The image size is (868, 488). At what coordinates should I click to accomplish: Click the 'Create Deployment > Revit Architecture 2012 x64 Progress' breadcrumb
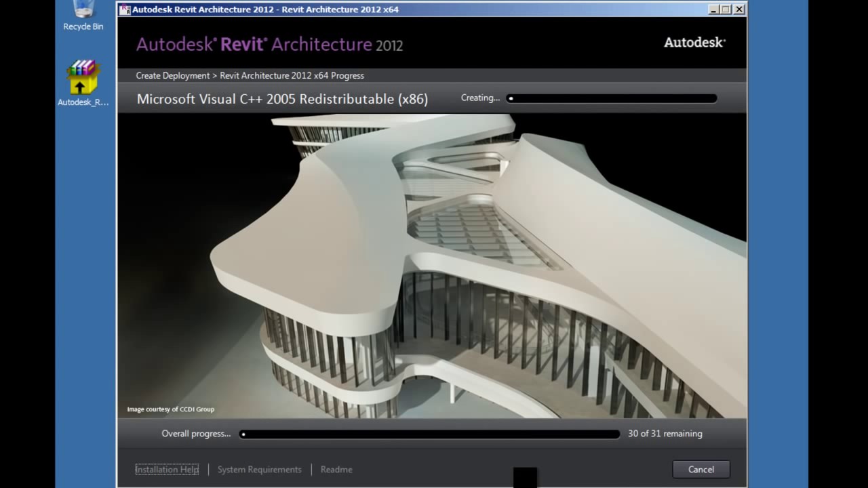pyautogui.click(x=250, y=75)
